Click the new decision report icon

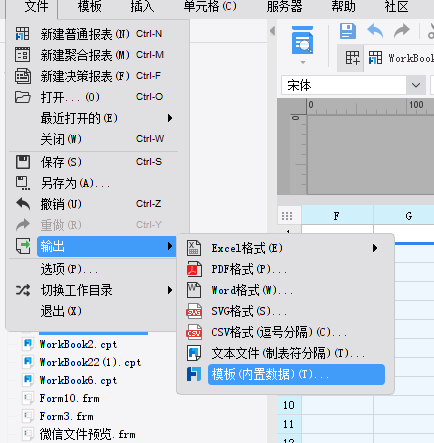tap(23, 76)
